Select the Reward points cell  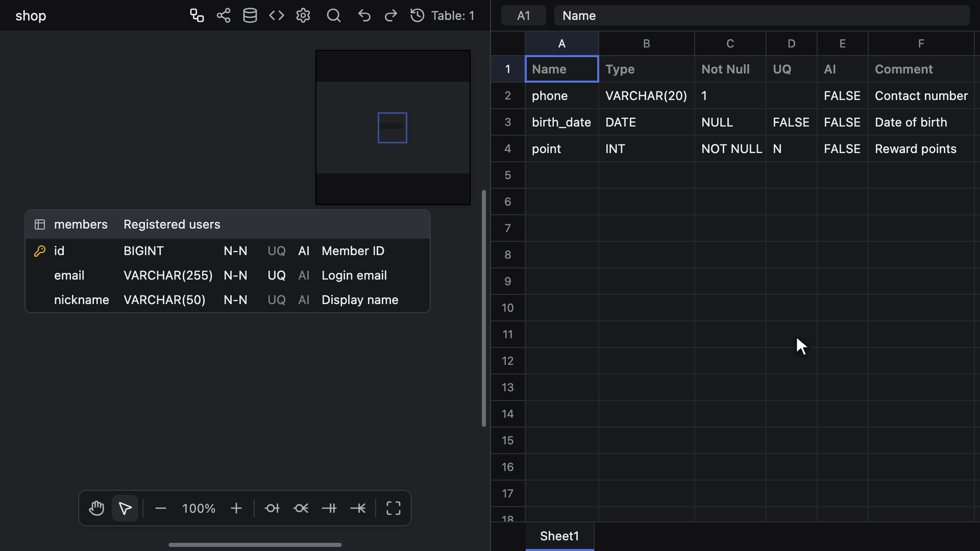[921, 148]
